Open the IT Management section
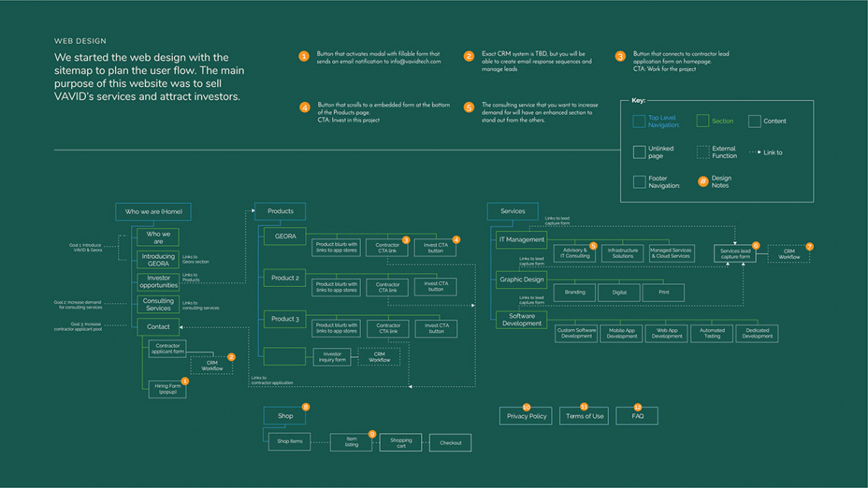This screenshot has width=868, height=488. tap(522, 240)
